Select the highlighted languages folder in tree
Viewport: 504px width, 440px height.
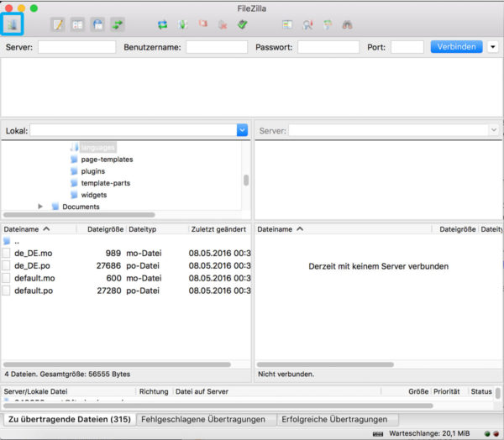point(98,148)
